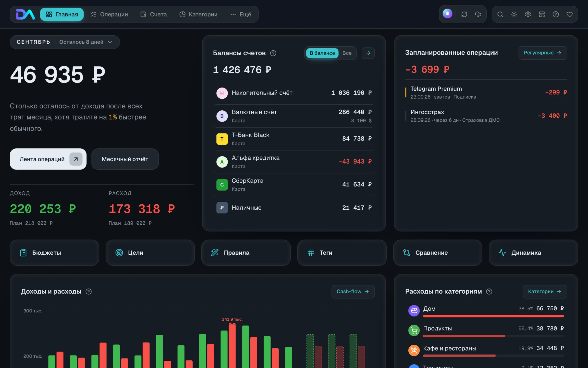
Task: Open help via top bar question mark icon
Action: click(x=556, y=14)
